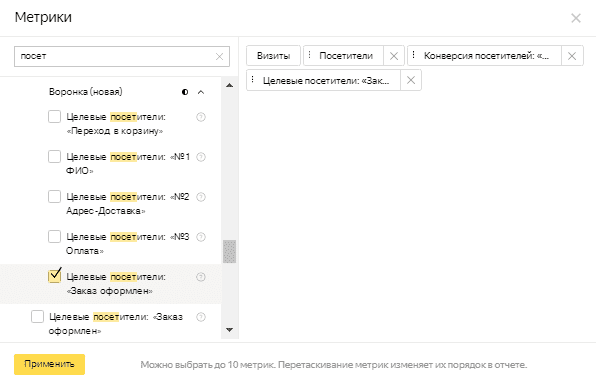The height and width of the screenshot is (384, 596).
Task: Select the Визиты metric chip
Action: coord(273,56)
